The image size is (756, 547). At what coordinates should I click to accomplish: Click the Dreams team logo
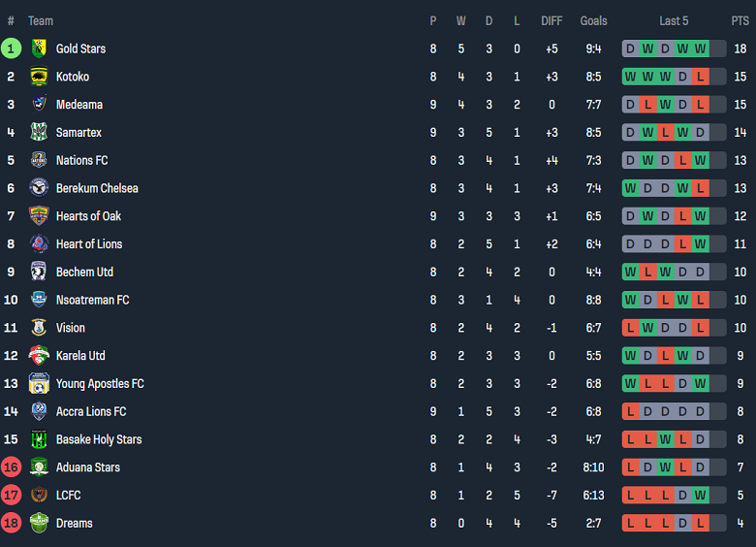tap(39, 524)
